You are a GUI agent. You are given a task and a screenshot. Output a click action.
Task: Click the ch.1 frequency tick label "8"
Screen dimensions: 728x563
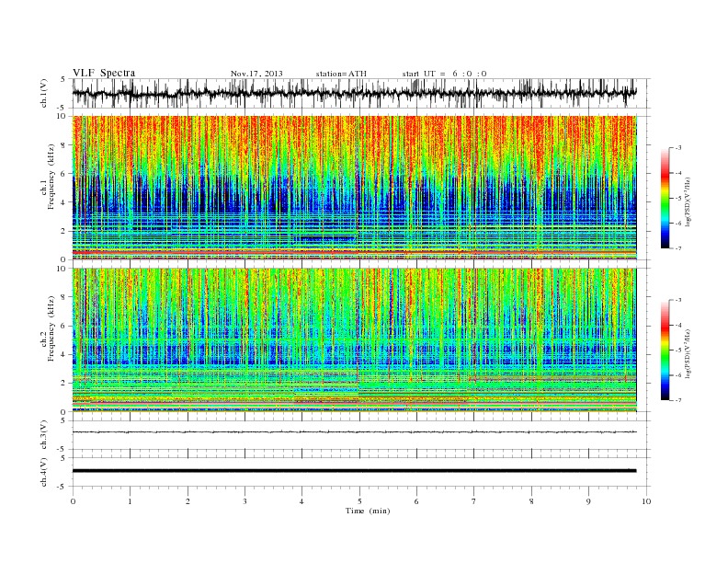[x=63, y=145]
